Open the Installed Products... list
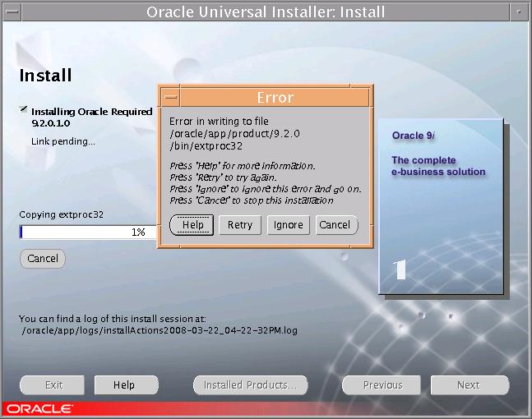This screenshot has height=419, width=532. (x=250, y=384)
